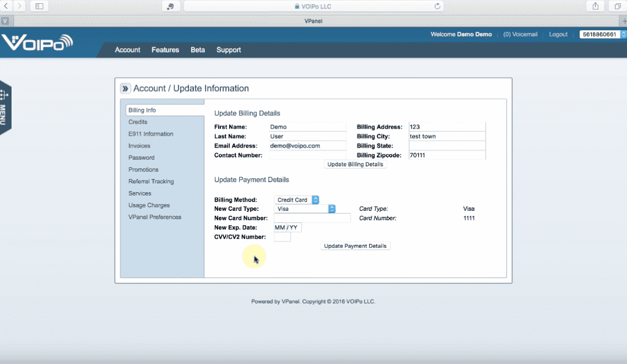Click the page reload icon

coord(437,7)
